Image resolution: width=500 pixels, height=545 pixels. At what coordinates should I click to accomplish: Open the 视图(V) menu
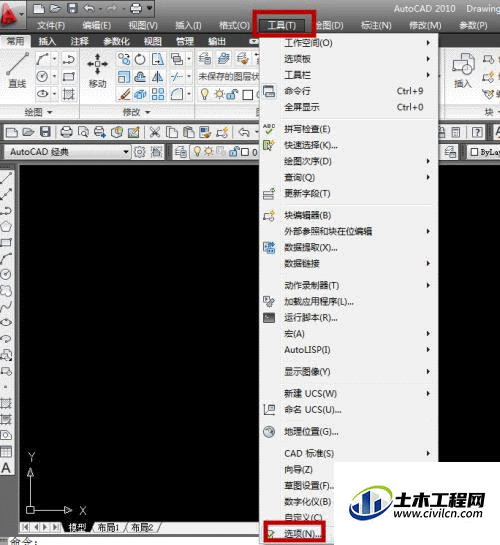(143, 25)
